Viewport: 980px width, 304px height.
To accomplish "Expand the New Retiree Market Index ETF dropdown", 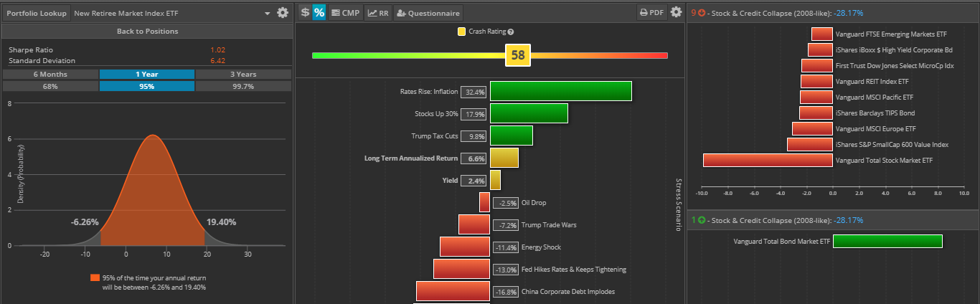I will click(268, 13).
